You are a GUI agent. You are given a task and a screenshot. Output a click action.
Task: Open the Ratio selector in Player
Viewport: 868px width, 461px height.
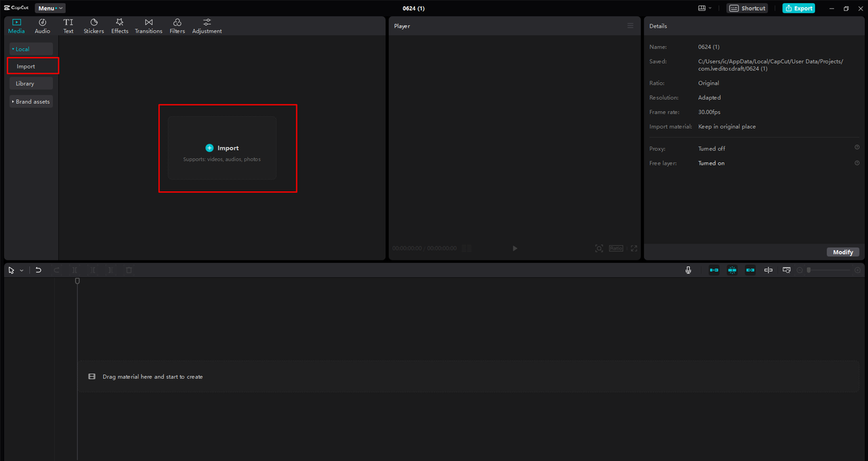[616, 249]
